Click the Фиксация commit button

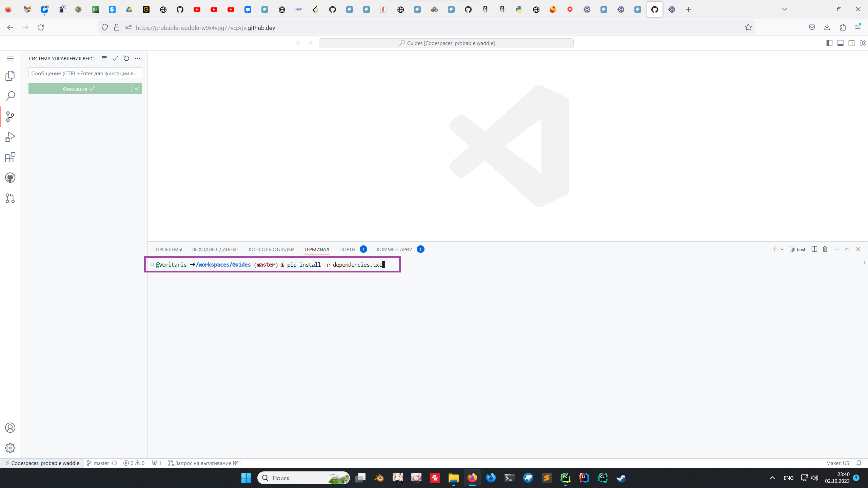79,88
